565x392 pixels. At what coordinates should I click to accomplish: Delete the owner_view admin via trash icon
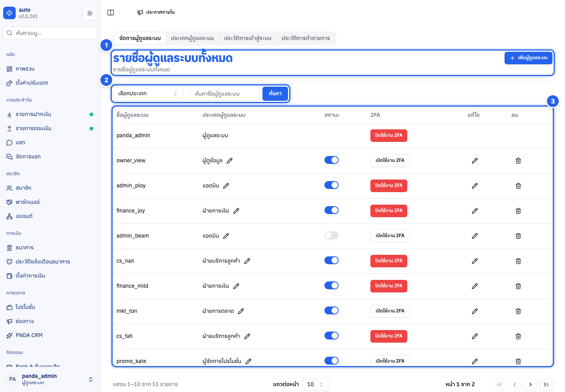(x=518, y=161)
